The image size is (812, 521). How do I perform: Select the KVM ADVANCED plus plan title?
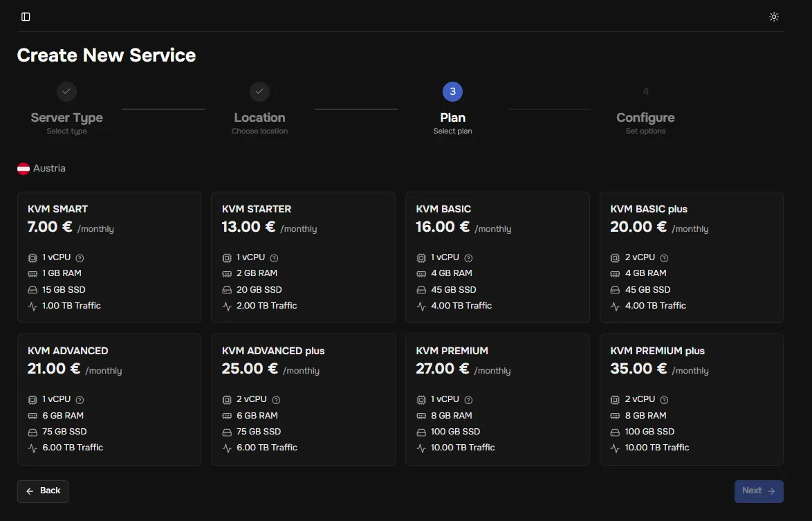pos(273,351)
